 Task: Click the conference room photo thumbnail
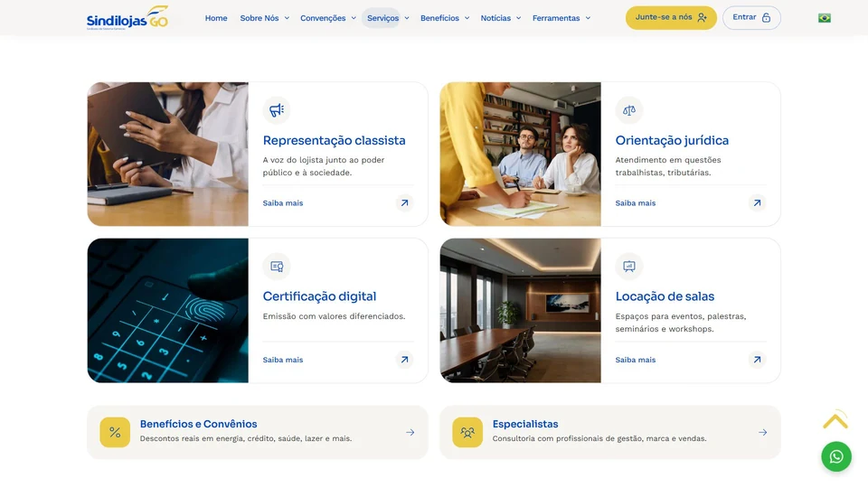(521, 310)
